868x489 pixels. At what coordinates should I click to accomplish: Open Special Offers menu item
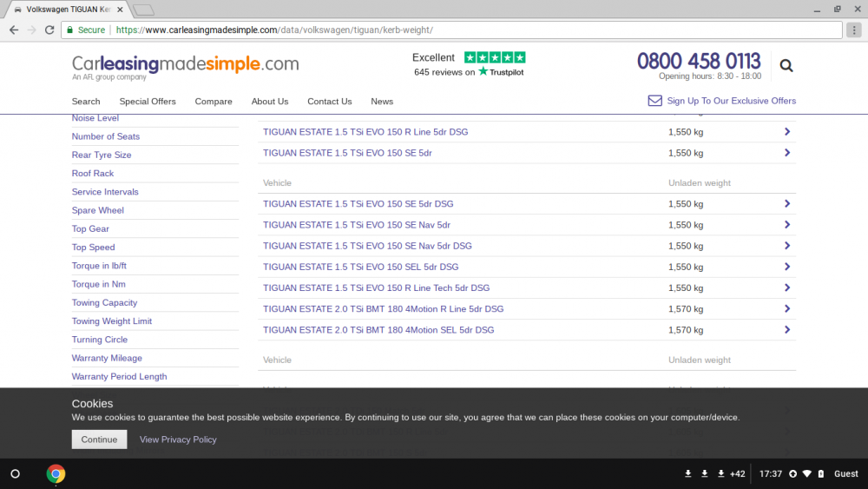tap(148, 102)
